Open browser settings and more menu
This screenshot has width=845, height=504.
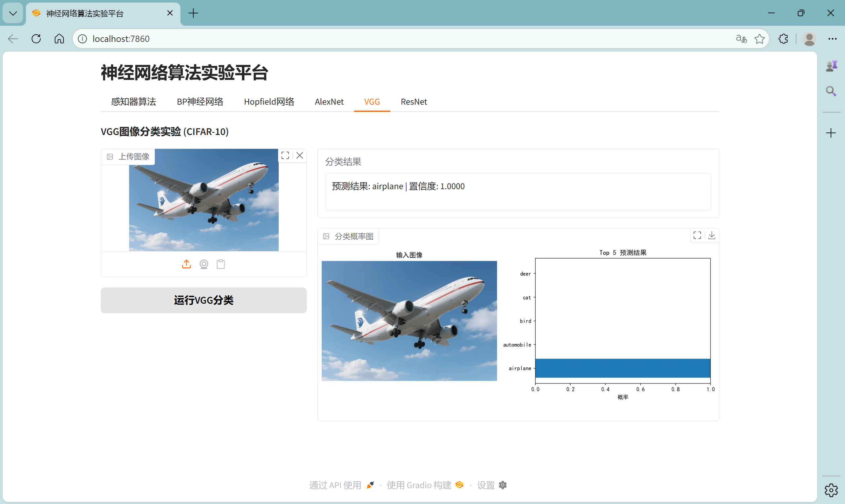tap(832, 39)
